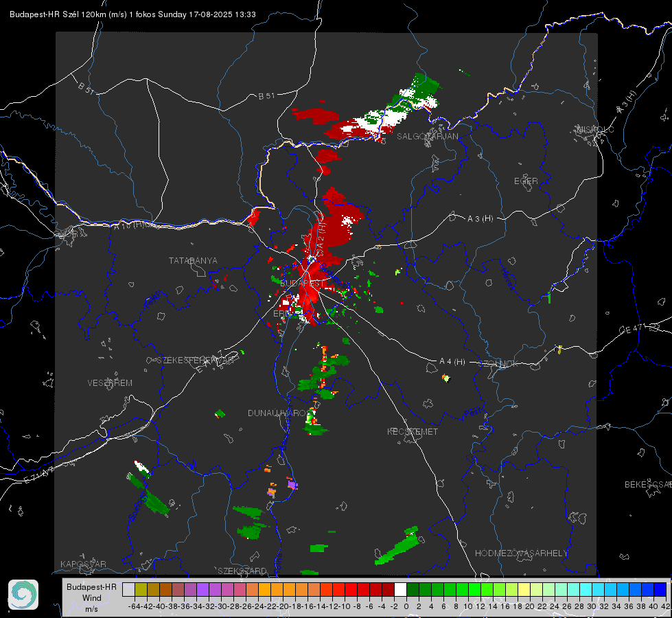Screen dimensions: 672x618
Task: Select the yellow swatch between 18 and 20
Action: 524,589
